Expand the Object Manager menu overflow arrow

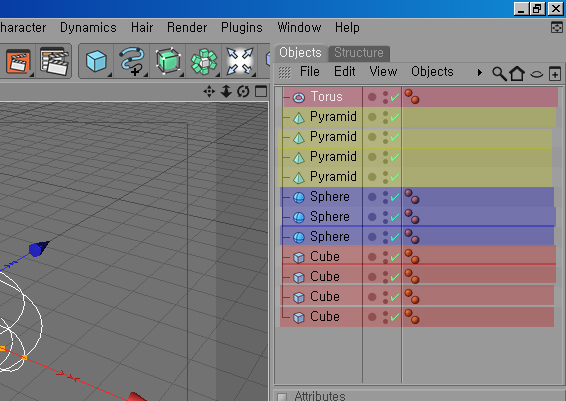click(x=480, y=73)
